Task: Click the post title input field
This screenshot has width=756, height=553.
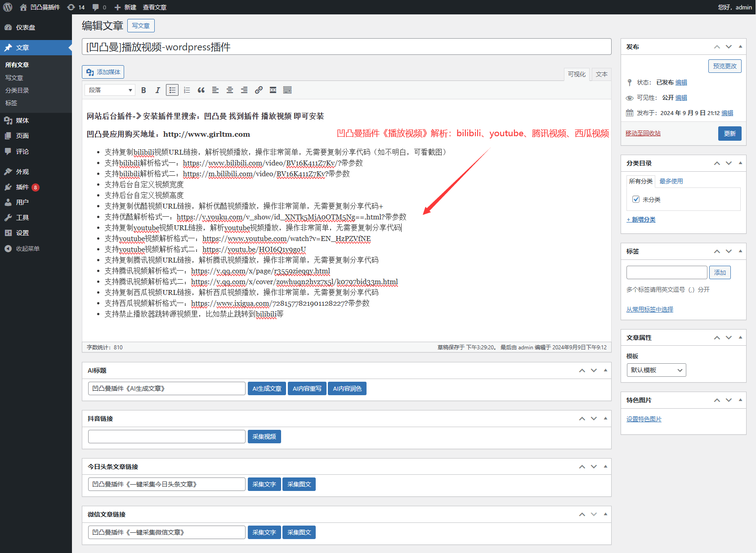Action: [346, 47]
